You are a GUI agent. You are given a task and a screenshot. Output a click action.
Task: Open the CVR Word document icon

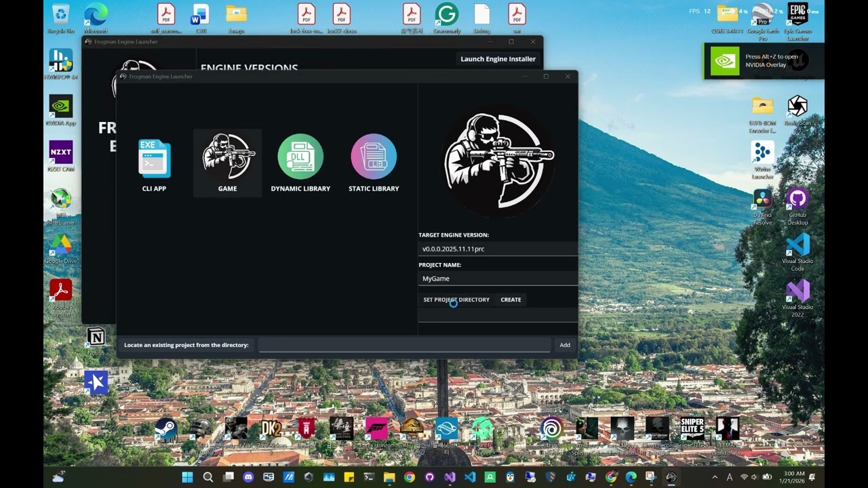201,18
